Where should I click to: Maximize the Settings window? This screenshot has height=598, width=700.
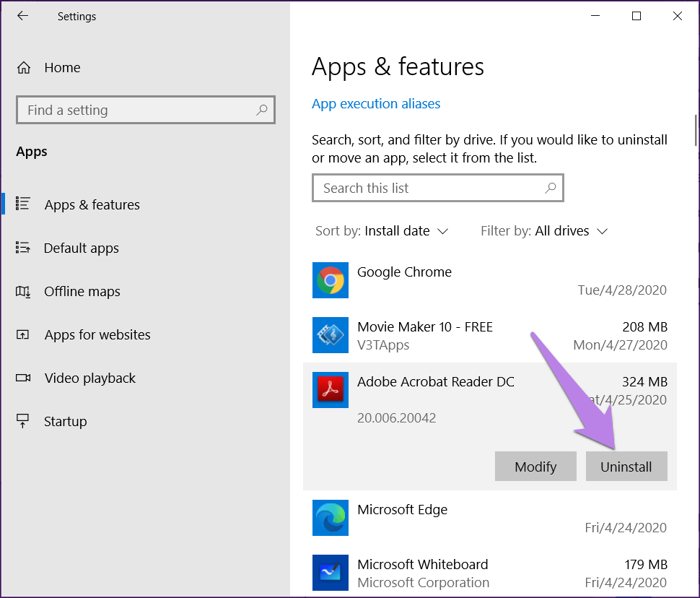pos(636,16)
